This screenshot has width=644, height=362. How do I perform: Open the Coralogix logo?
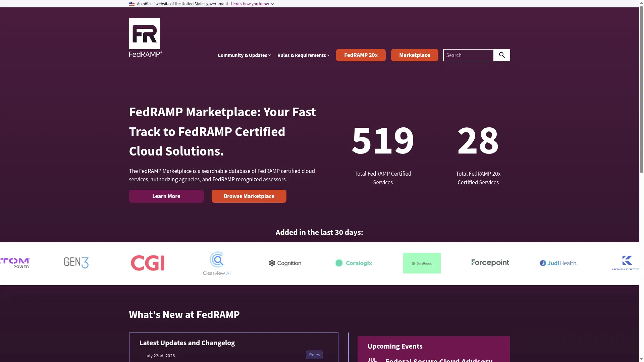click(x=354, y=263)
